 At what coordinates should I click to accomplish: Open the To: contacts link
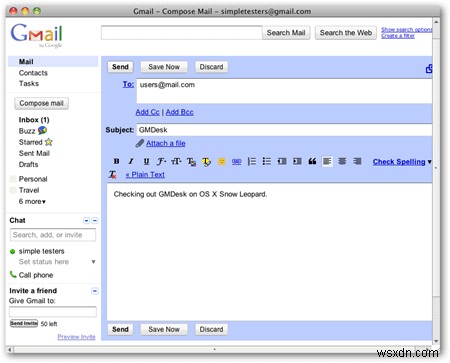128,84
